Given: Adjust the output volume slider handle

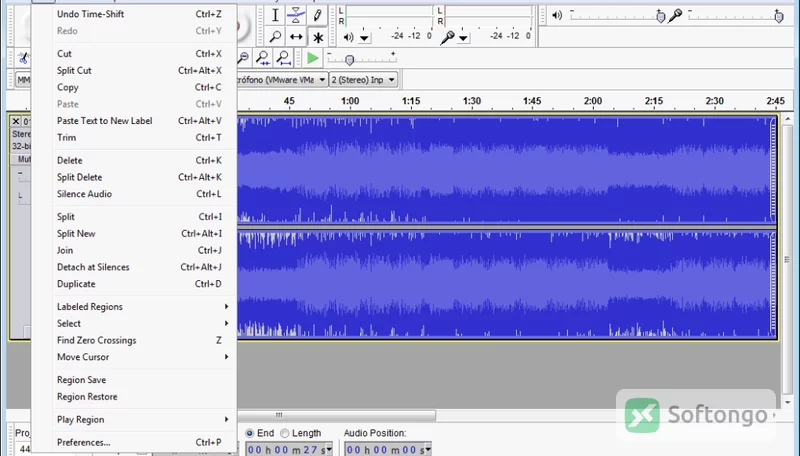Looking at the screenshot, I should pos(661,17).
